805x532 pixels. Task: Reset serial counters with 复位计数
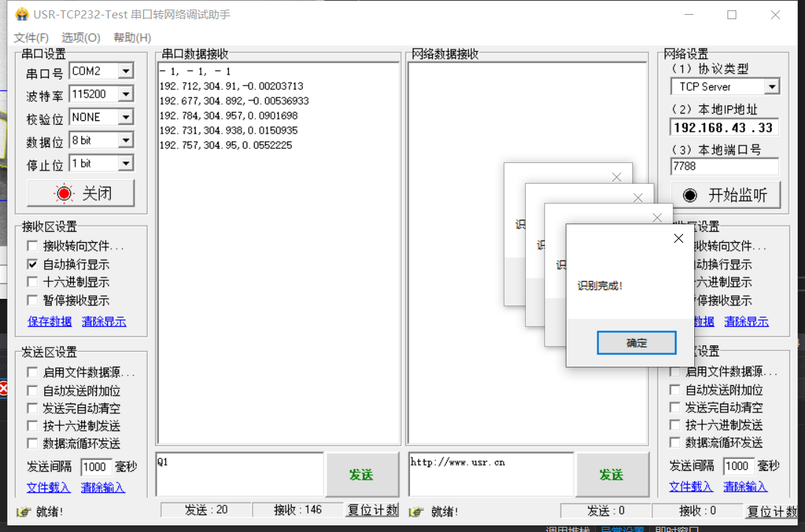372,510
